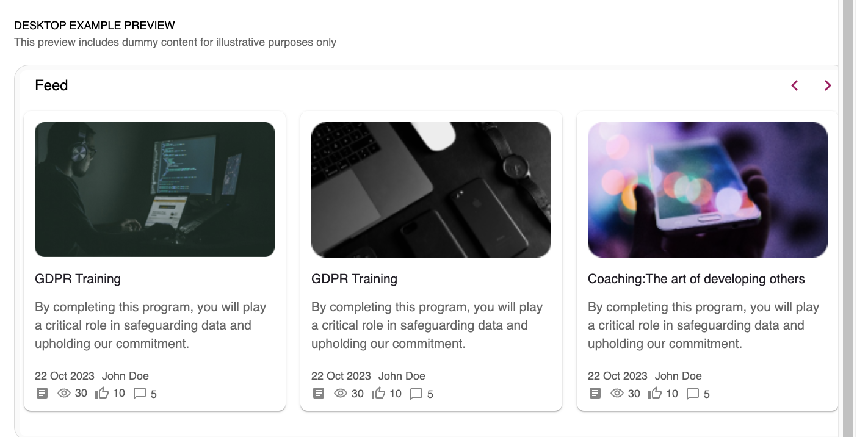The image size is (868, 437).
Task: Click the comment icon on the first card
Action: 140,394
